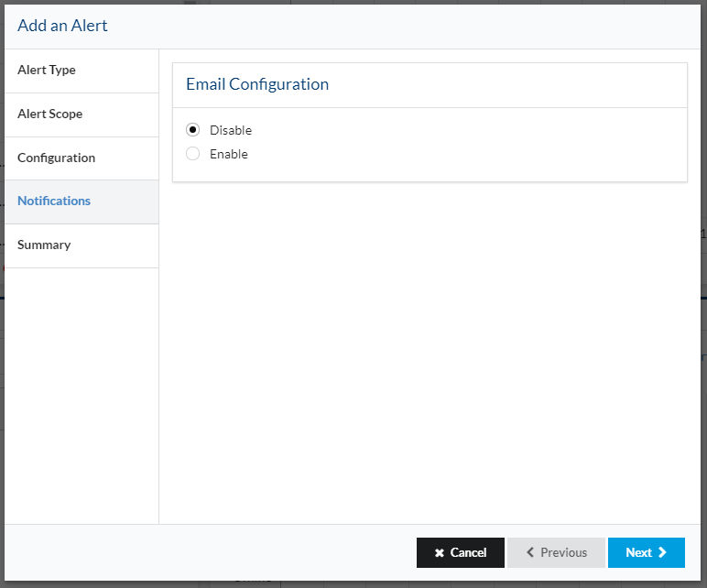The height and width of the screenshot is (588, 707).
Task: Click the Email Configuration heading
Action: 257,84
